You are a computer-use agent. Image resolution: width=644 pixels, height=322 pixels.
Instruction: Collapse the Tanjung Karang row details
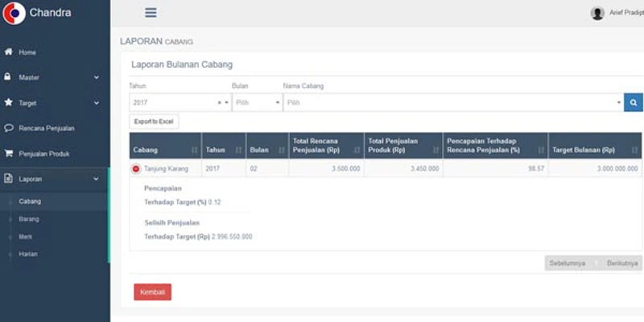pyautogui.click(x=136, y=169)
